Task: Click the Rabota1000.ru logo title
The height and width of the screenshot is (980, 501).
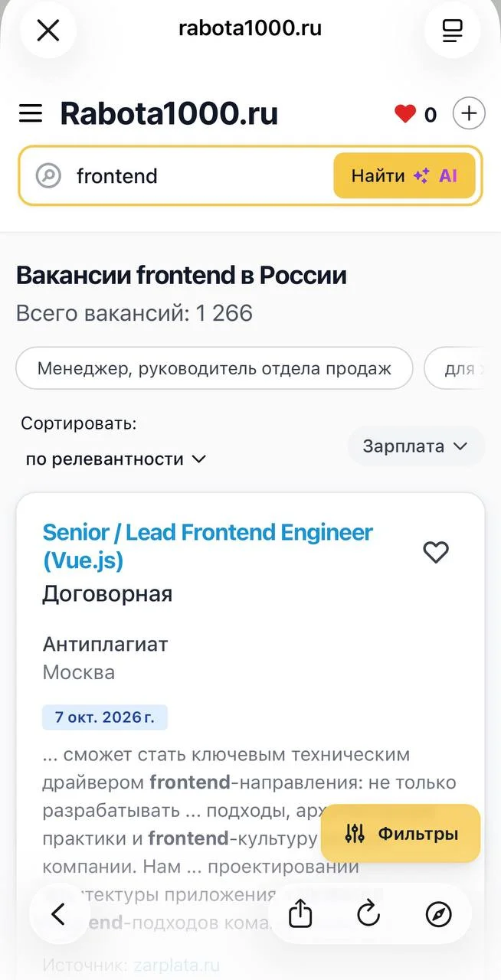Action: pos(169,114)
